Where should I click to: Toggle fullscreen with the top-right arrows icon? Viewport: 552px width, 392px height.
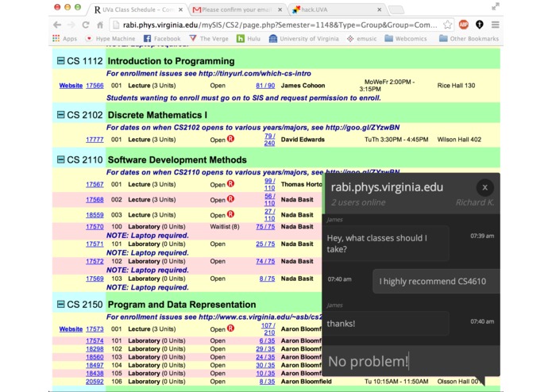click(496, 6)
